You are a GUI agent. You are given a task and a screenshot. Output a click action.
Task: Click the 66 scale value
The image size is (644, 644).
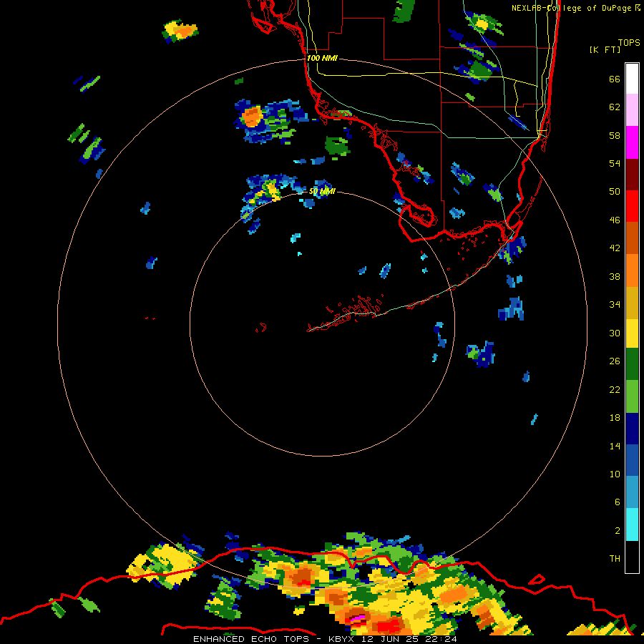coord(615,79)
